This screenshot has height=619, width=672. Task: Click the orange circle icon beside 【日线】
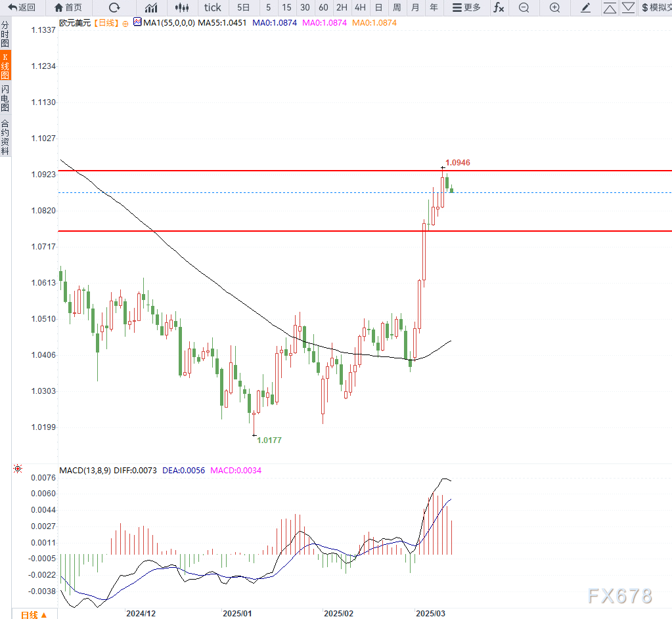[125, 22]
